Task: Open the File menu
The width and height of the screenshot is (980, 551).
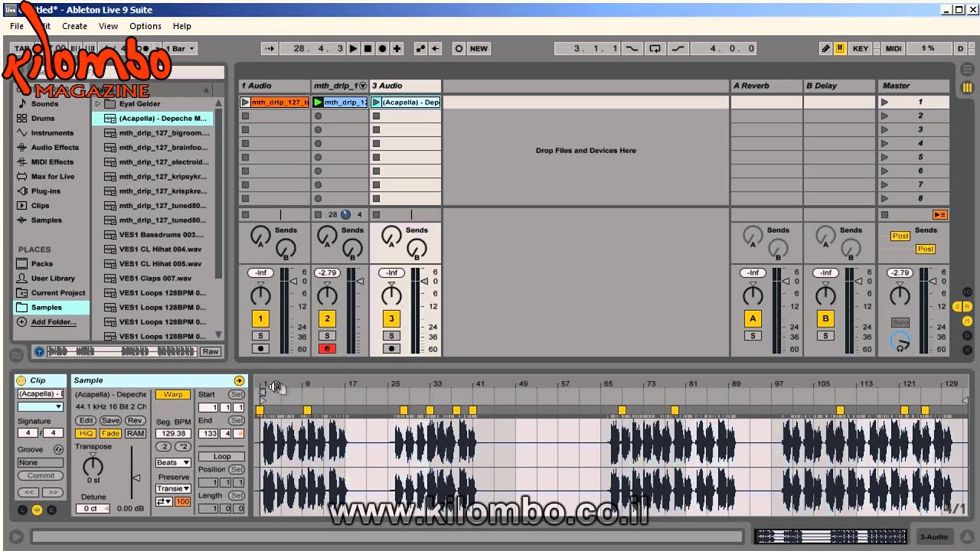Action: tap(17, 26)
